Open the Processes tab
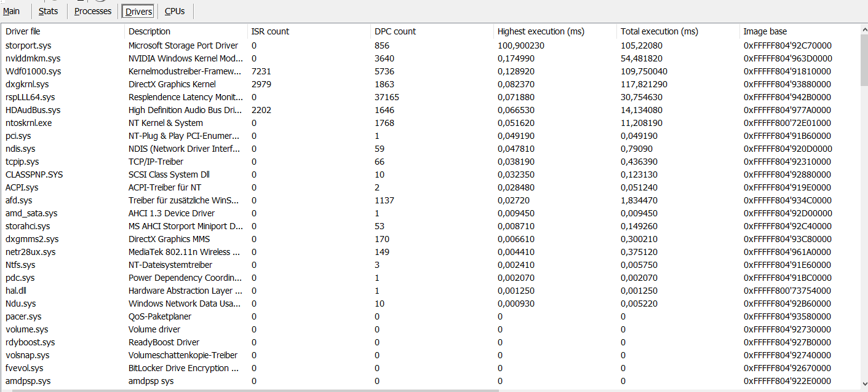This screenshot has height=392, width=868. coord(93,11)
